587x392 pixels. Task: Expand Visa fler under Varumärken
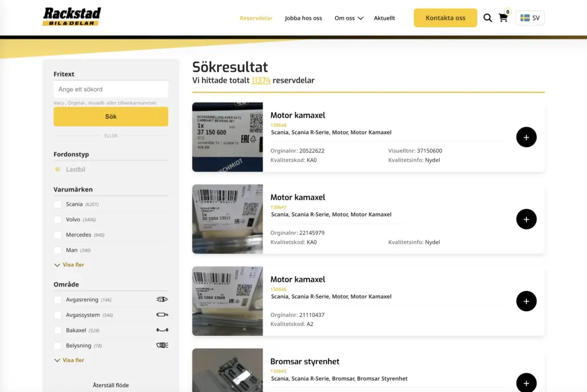coord(69,265)
